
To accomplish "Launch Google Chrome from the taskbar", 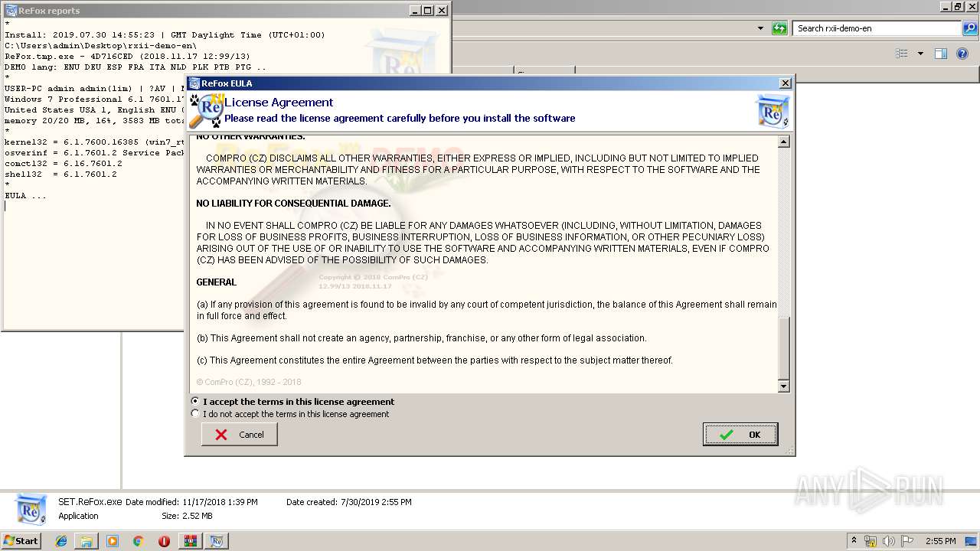I will (138, 541).
